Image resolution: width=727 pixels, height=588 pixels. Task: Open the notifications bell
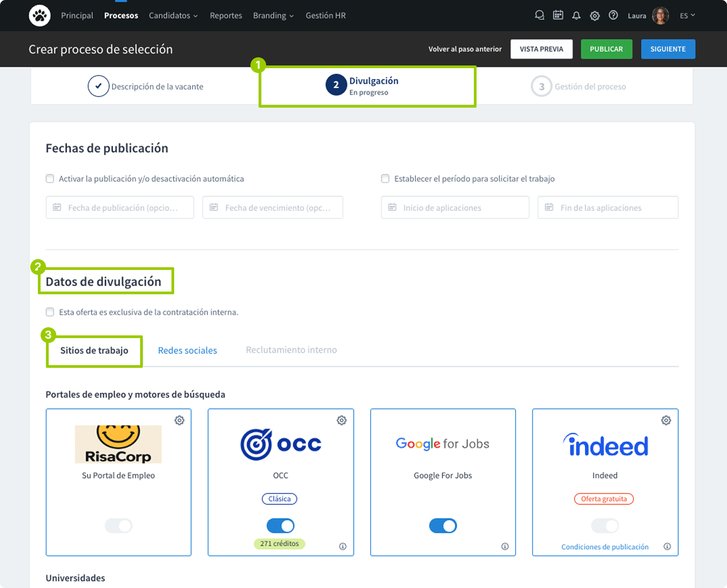click(576, 16)
